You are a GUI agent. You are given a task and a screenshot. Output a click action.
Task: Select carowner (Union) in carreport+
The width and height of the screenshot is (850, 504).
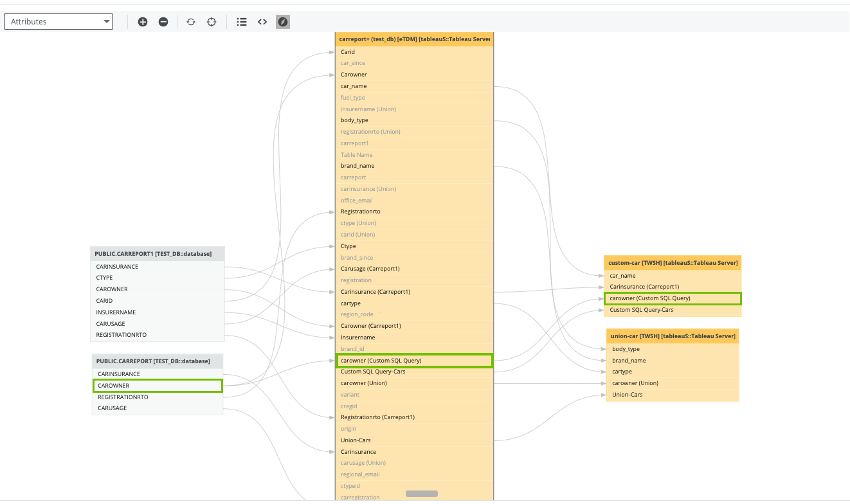pyautogui.click(x=414, y=383)
